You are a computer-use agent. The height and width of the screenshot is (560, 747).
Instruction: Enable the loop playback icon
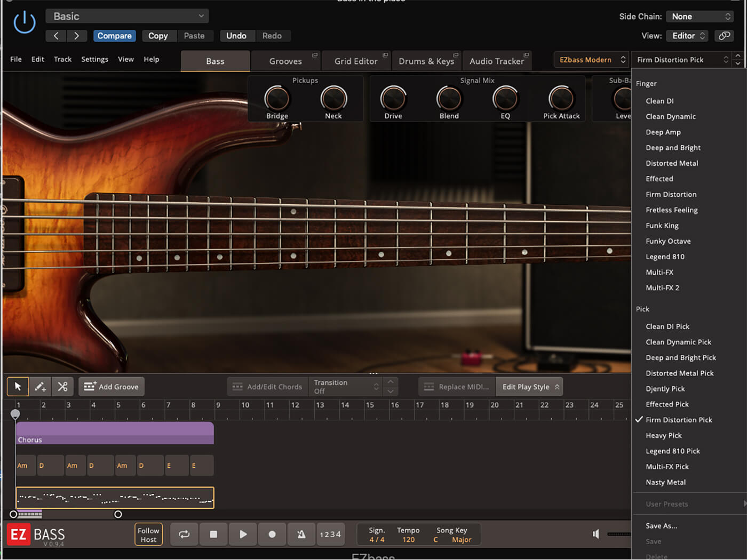pos(184,534)
